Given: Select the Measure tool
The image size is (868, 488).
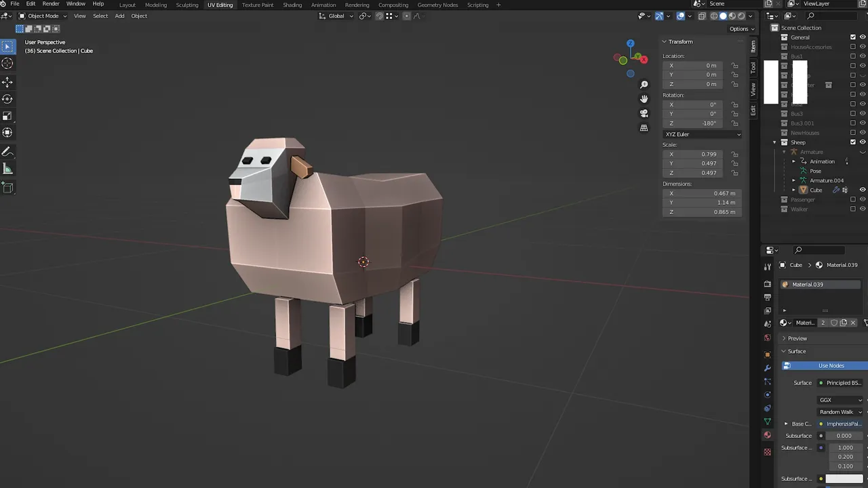Looking at the screenshot, I should (7, 169).
